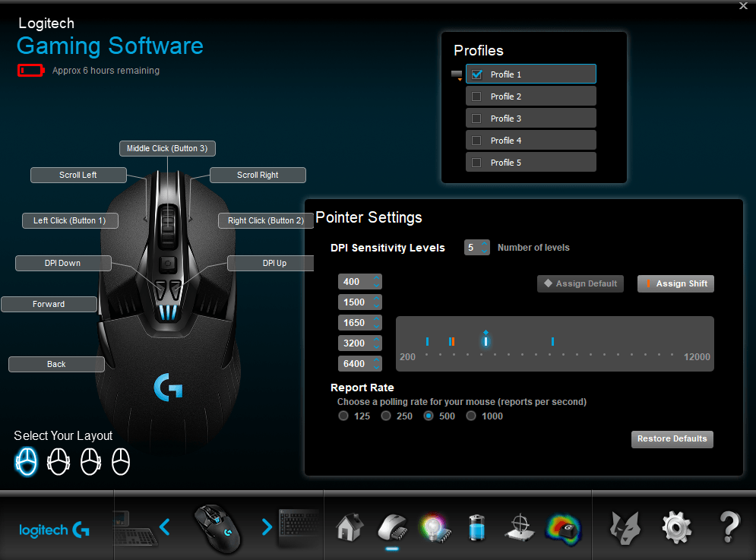Image resolution: width=756 pixels, height=560 pixels.
Task: Open surface tuning crosshair icon
Action: point(519,527)
